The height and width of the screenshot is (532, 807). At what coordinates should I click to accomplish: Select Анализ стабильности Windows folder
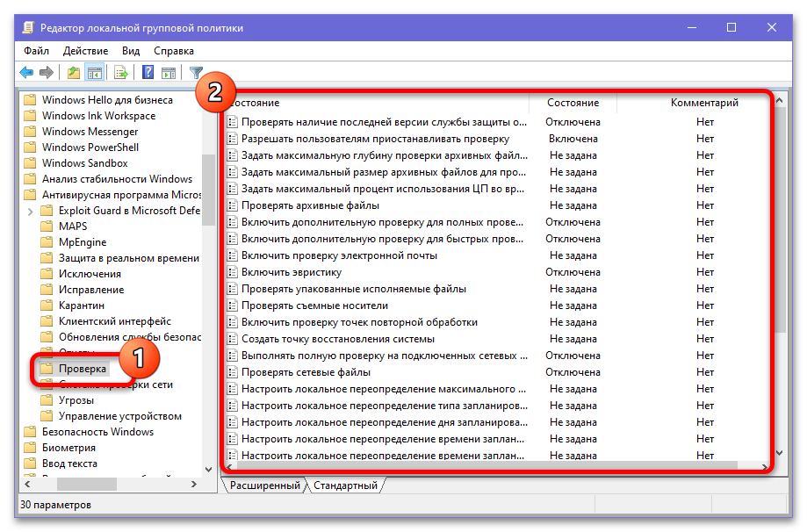[x=118, y=179]
